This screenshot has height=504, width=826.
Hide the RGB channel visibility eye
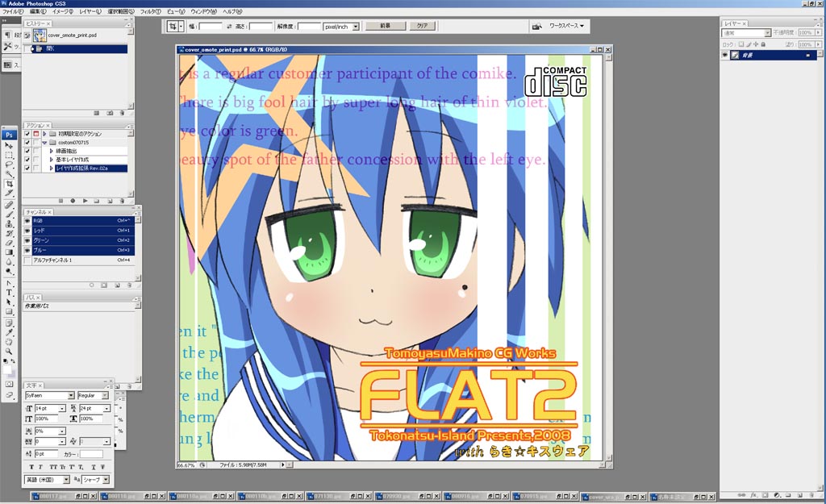click(27, 221)
